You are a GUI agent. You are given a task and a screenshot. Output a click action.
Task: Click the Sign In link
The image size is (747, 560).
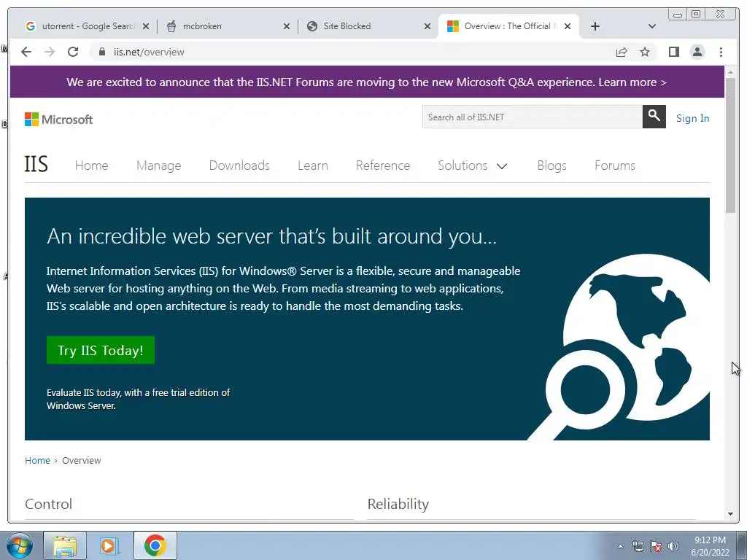click(x=693, y=118)
